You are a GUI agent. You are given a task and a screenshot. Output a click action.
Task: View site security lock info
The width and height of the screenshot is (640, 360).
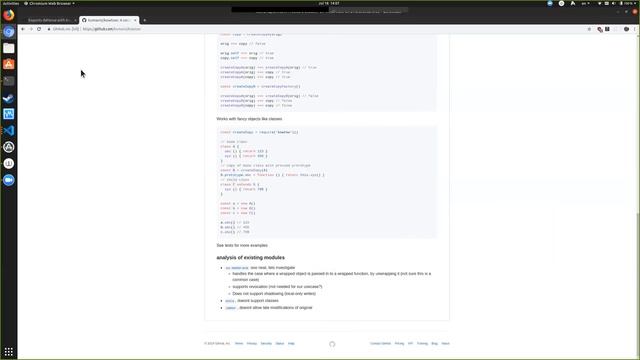click(x=49, y=29)
